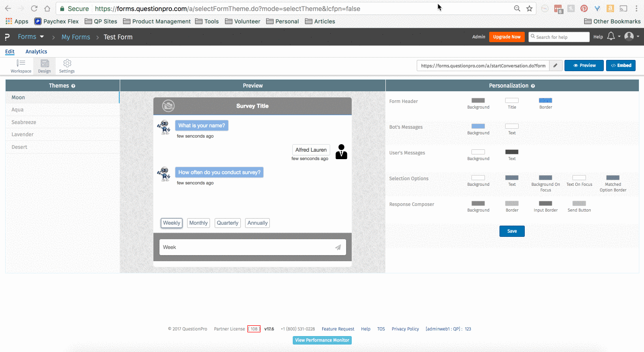The width and height of the screenshot is (644, 352).
Task: Open the Help link in top header
Action: coord(598,37)
